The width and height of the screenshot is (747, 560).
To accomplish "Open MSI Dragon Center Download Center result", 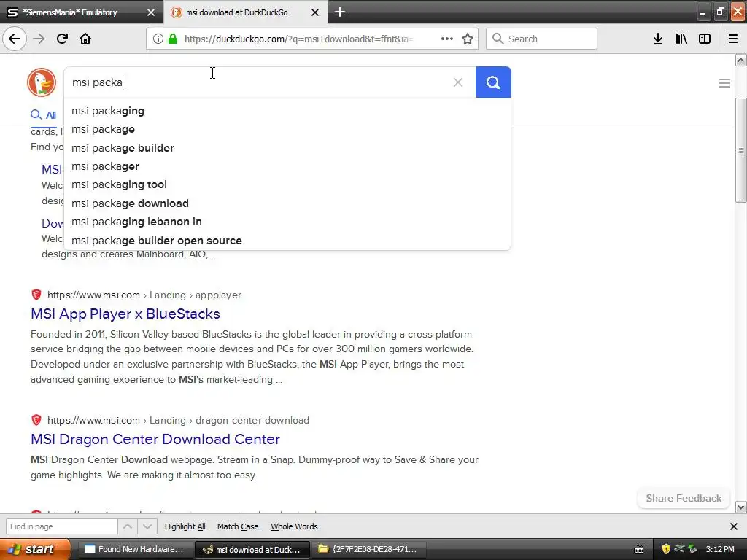I will [x=155, y=439].
